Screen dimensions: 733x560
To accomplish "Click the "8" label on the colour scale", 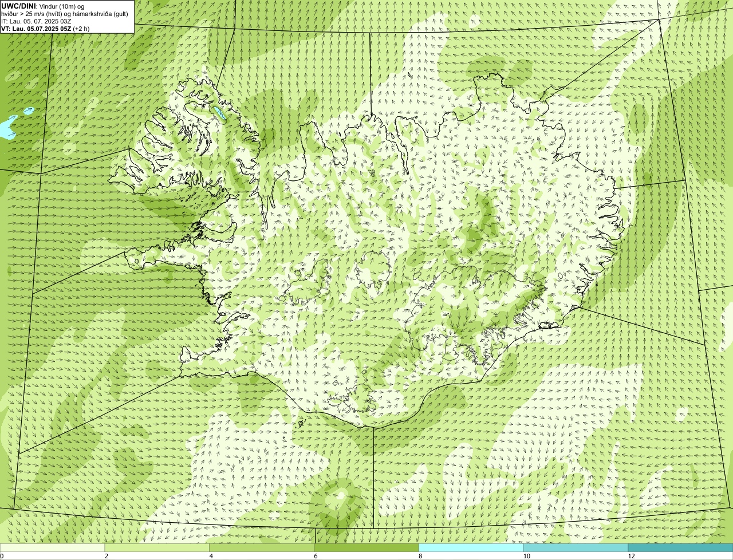I will (x=420, y=556).
